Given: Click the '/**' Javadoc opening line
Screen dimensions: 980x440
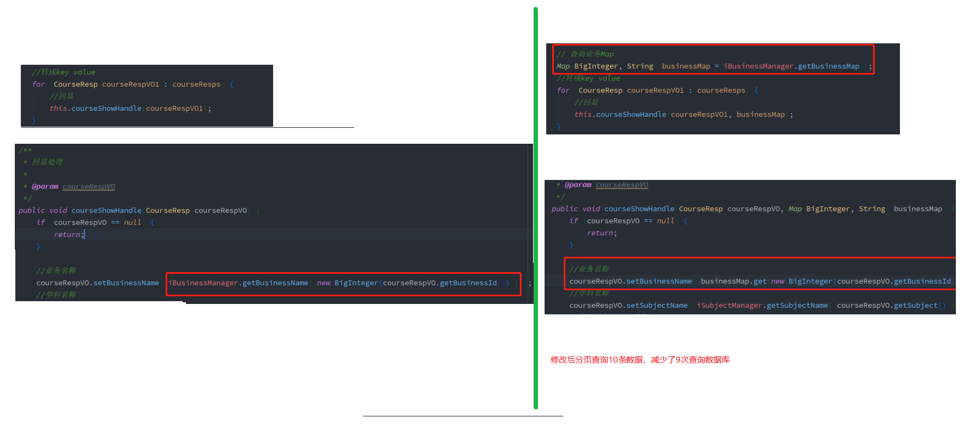Looking at the screenshot, I should click(x=25, y=150).
